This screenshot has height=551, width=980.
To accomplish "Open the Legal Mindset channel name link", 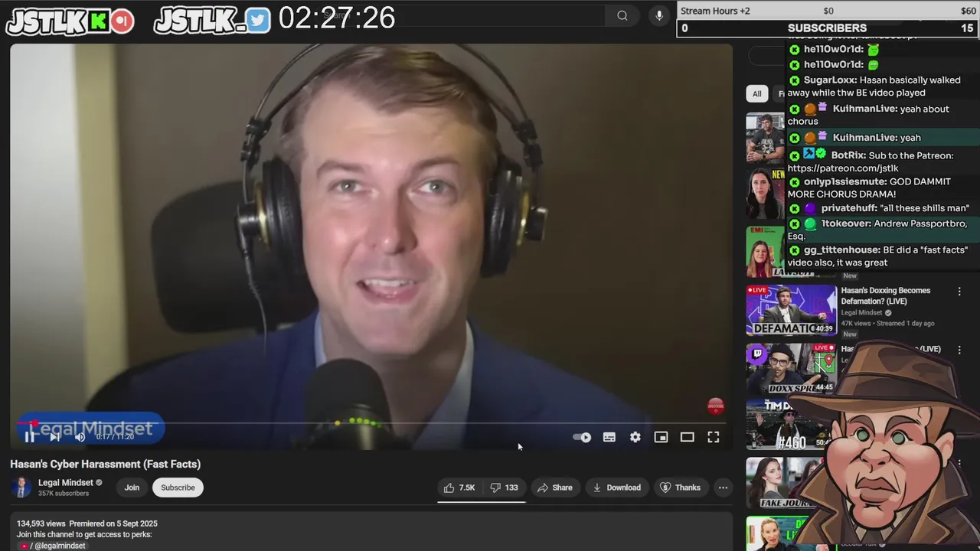I will (x=66, y=483).
